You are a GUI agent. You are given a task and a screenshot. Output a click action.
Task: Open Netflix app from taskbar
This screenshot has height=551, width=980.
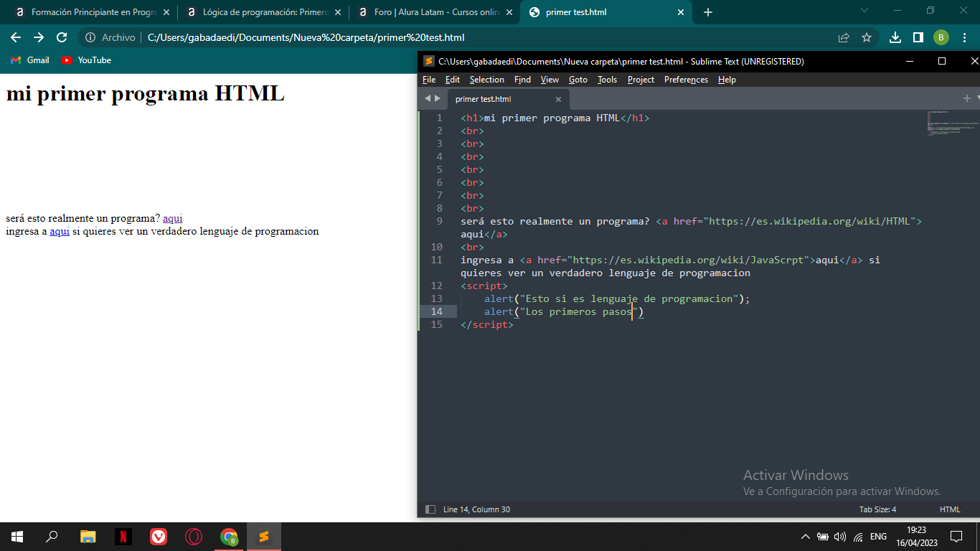pyautogui.click(x=123, y=537)
